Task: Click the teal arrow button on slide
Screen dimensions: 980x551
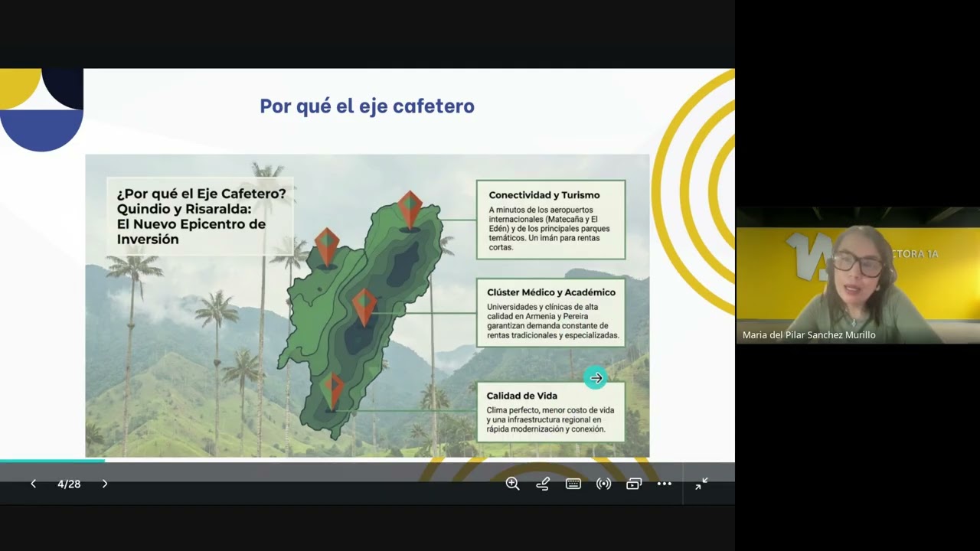Action: (596, 378)
